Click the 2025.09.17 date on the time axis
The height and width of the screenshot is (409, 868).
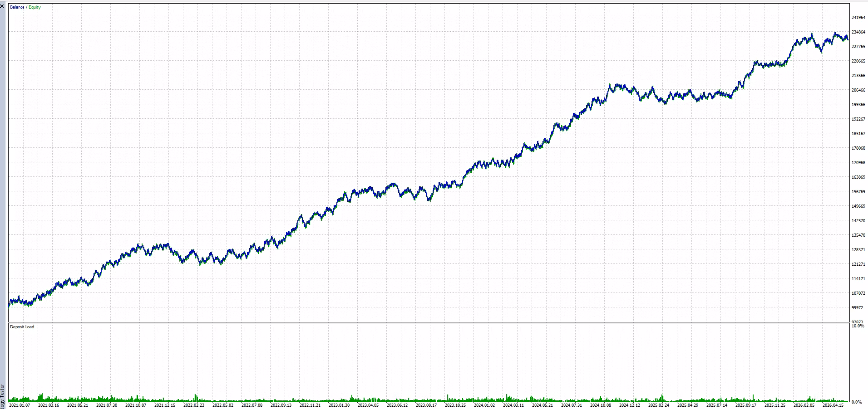tap(746, 406)
